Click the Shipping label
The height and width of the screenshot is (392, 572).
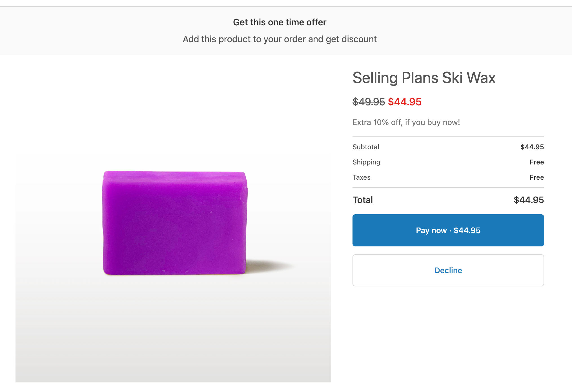366,162
